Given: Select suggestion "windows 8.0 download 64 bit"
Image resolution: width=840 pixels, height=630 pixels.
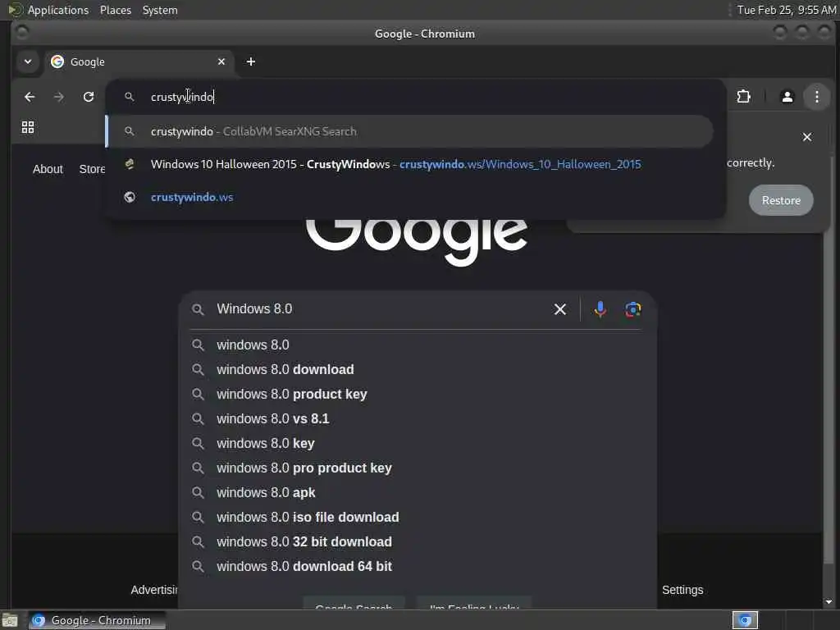Looking at the screenshot, I should [x=417, y=567].
